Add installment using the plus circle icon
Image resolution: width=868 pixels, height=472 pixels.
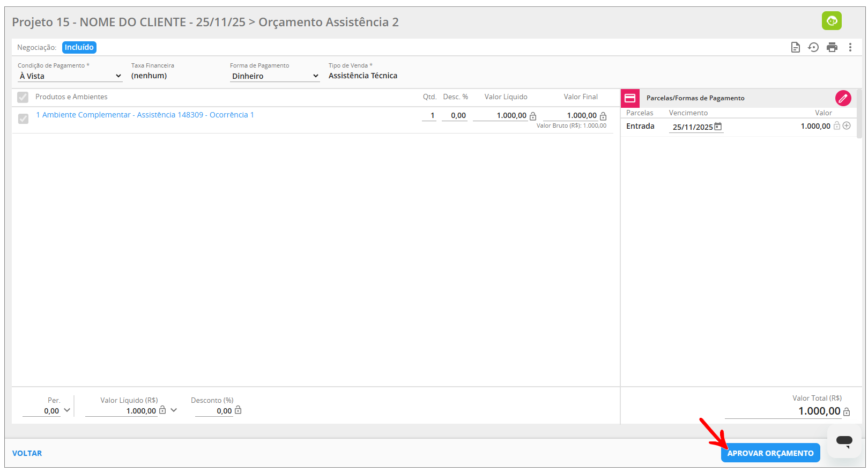click(x=847, y=126)
